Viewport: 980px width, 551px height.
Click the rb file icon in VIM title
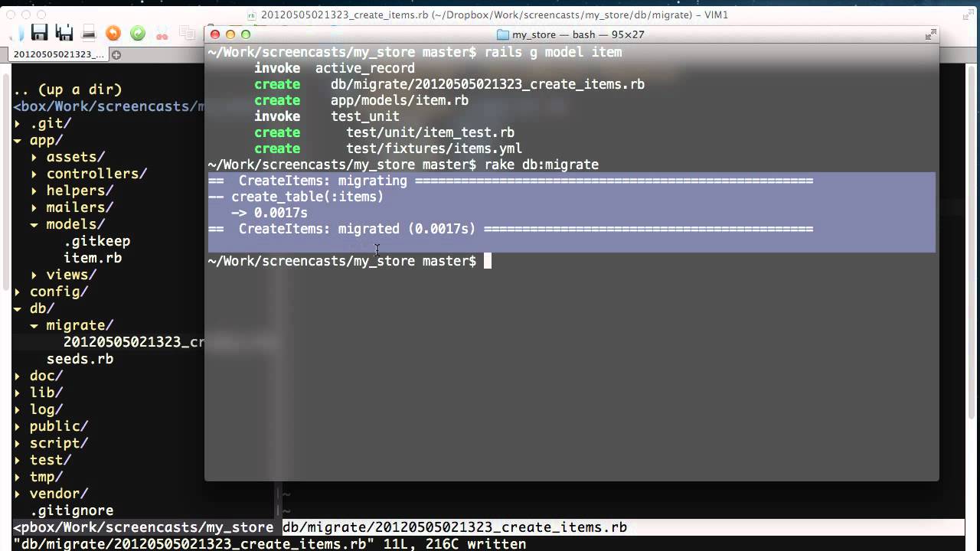click(252, 15)
